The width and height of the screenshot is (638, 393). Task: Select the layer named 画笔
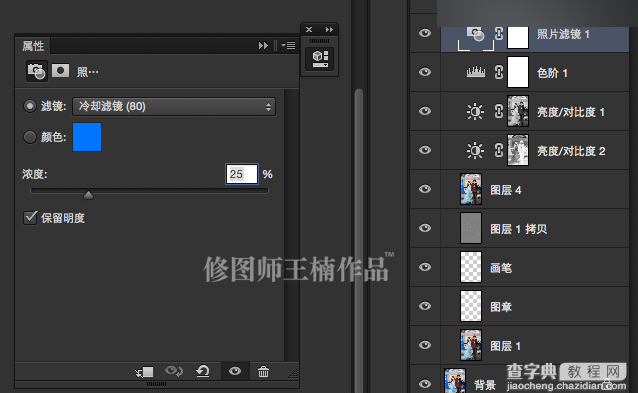pos(501,268)
